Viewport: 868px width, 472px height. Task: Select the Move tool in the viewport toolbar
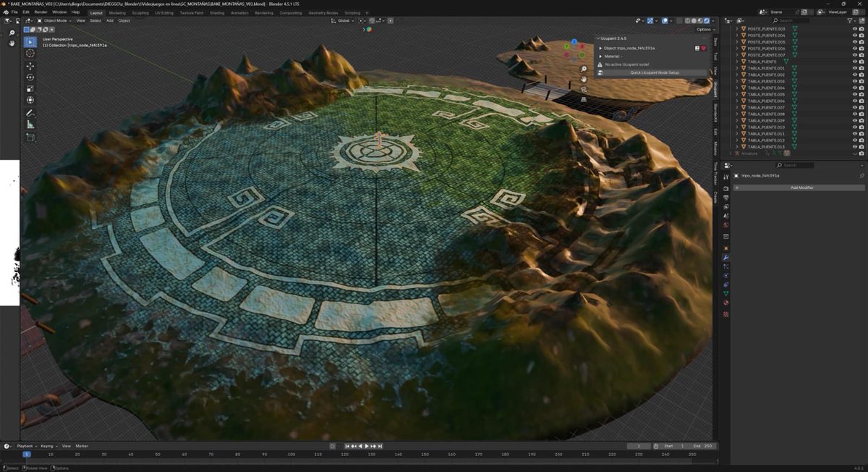click(30, 66)
